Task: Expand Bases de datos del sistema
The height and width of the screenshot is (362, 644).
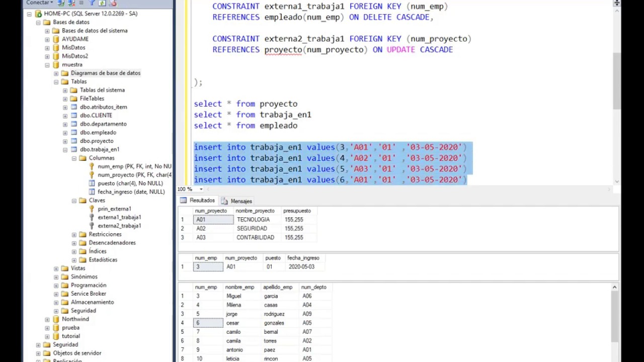Action: pyautogui.click(x=47, y=31)
